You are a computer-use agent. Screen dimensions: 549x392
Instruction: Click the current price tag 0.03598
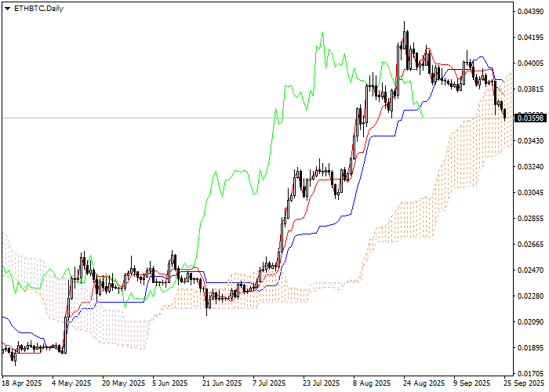[x=529, y=118]
